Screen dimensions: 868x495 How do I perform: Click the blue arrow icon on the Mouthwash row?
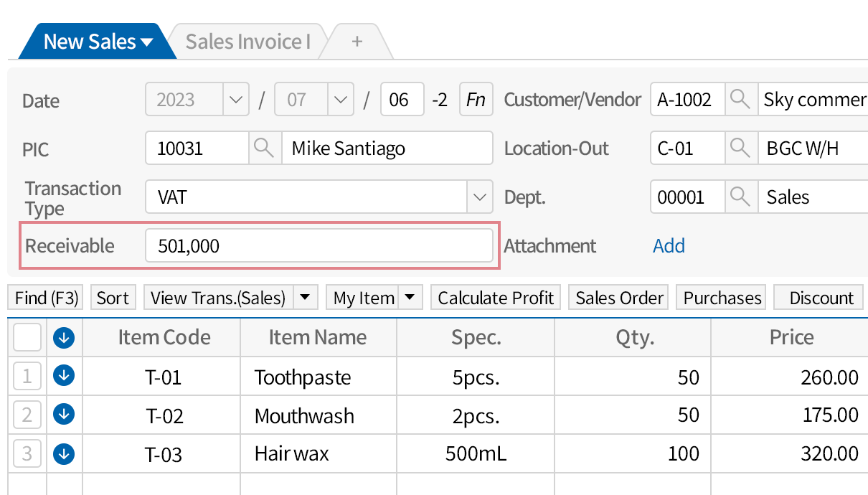pyautogui.click(x=63, y=414)
